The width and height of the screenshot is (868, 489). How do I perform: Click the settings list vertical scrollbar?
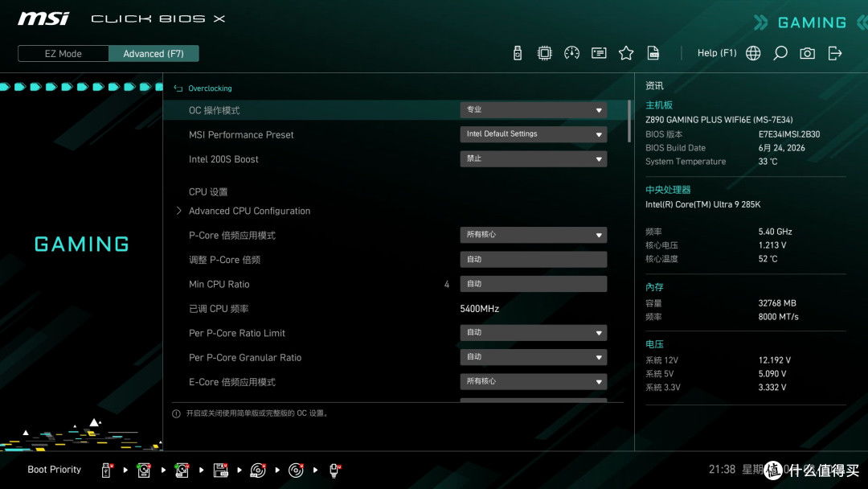[x=629, y=121]
